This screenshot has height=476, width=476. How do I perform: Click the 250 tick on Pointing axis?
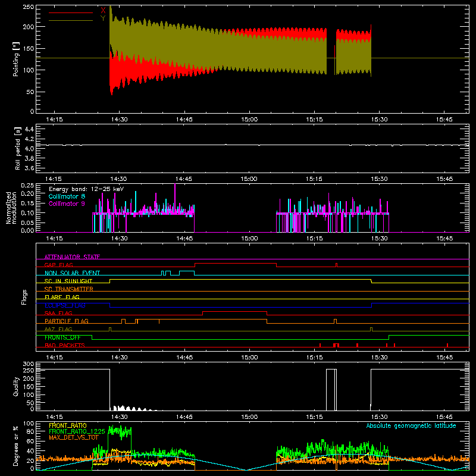click(28, 7)
